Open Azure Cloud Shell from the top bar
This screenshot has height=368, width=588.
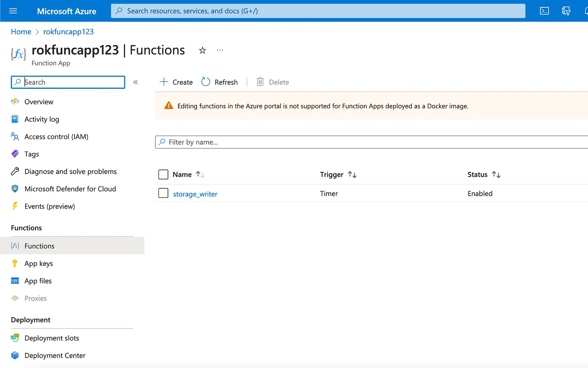544,11
